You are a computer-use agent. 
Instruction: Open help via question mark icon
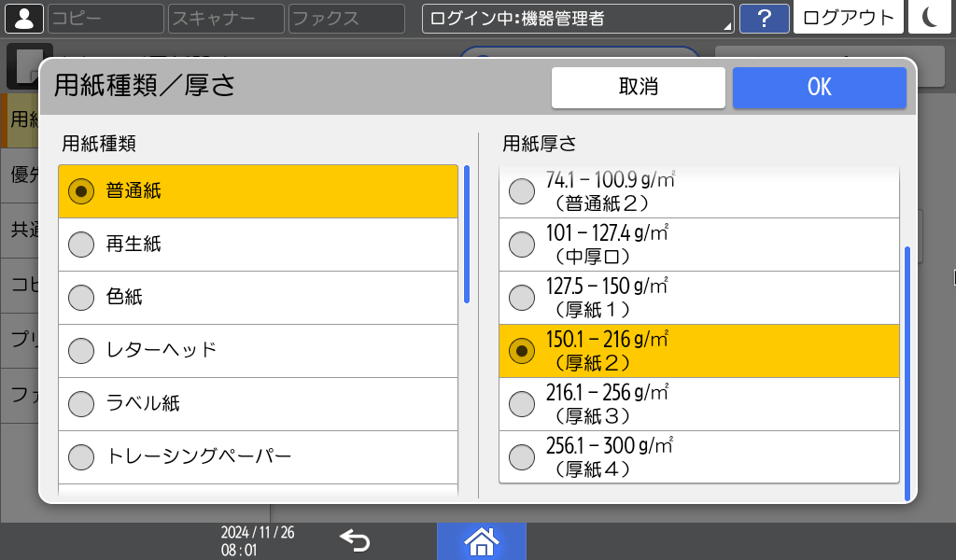pyautogui.click(x=764, y=18)
